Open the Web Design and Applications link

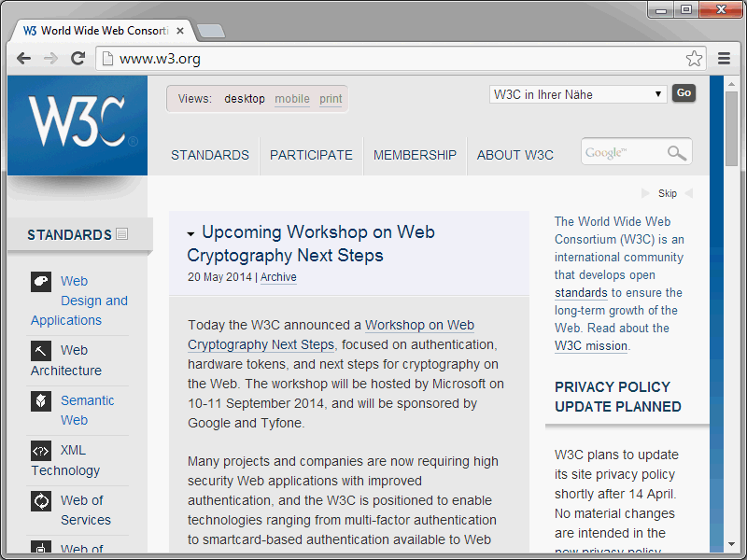coord(79,301)
